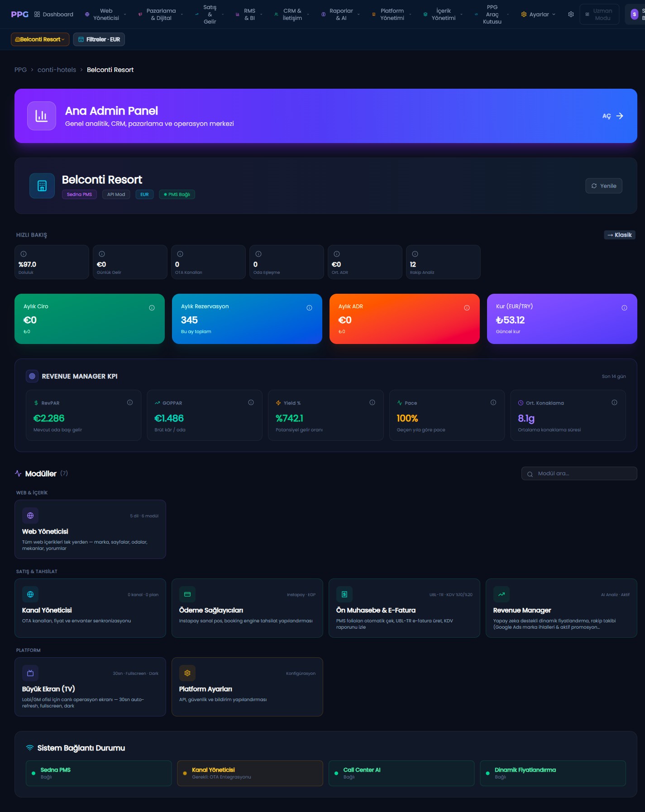Click the Ödeme Sağlayıcıları card icon
The width and height of the screenshot is (645, 812).
click(187, 594)
